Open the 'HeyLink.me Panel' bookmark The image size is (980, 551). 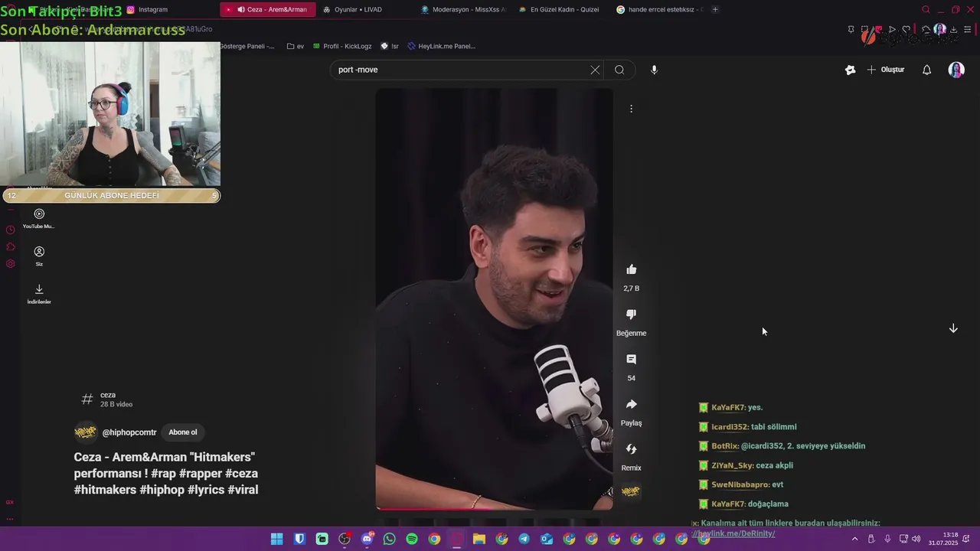pos(442,46)
